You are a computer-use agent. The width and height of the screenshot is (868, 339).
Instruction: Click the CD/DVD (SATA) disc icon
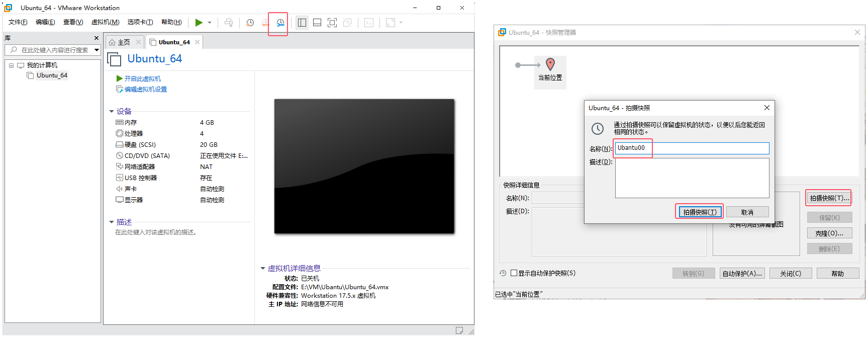(x=120, y=155)
